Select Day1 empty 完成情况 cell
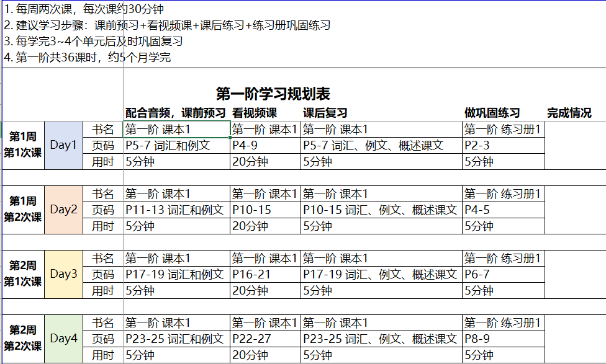The image size is (606, 364). (576, 145)
